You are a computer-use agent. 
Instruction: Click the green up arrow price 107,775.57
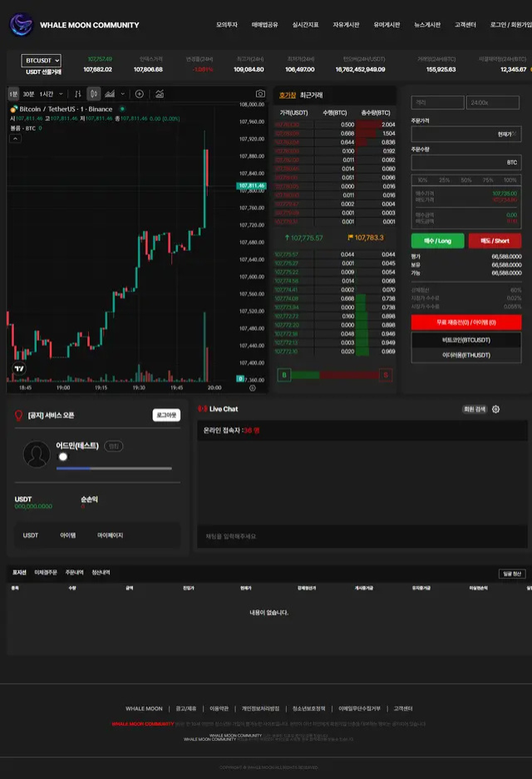coord(303,238)
